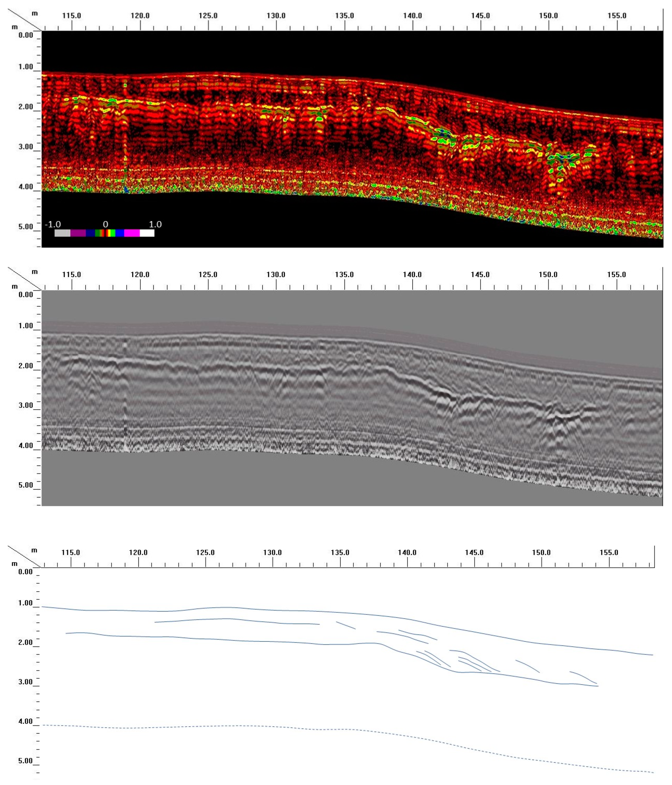Image resolution: width=672 pixels, height=785 pixels.
Task: Click the 4.00 depth label on bottom panel
Action: click(26, 721)
